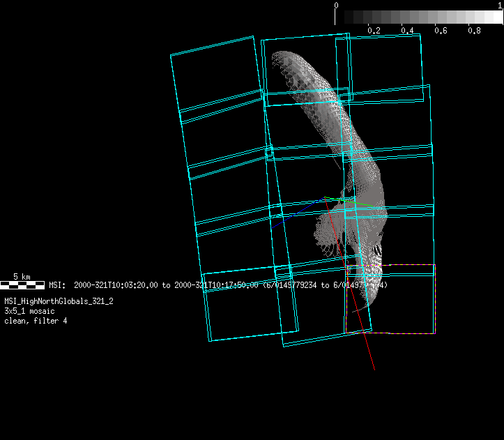This screenshot has width=504, height=440.
Task: Select the darkest left end of grayscale colorbar
Action: [342, 17]
